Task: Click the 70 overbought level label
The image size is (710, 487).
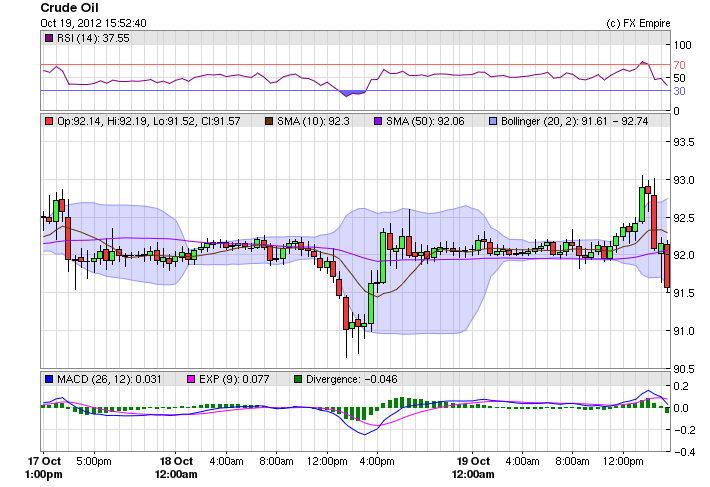Action: 679,65
